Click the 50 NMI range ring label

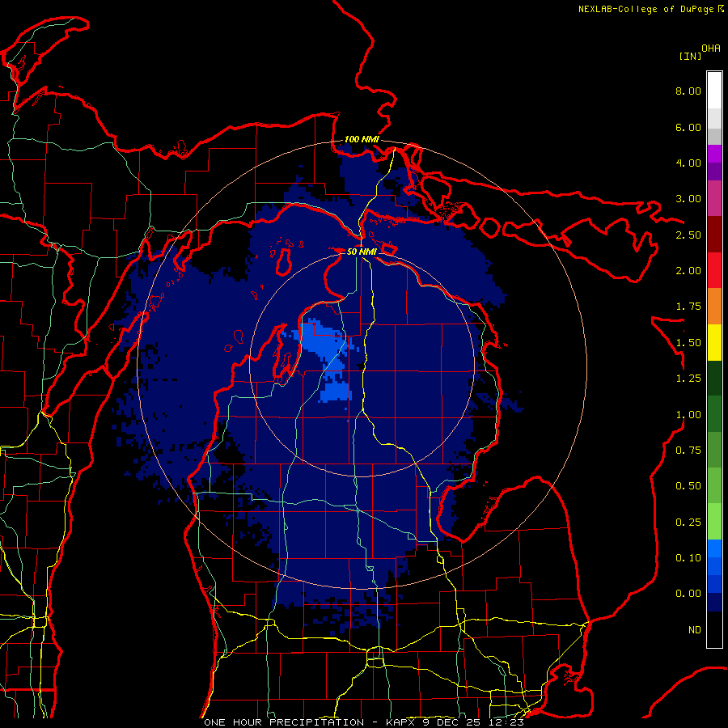[362, 252]
